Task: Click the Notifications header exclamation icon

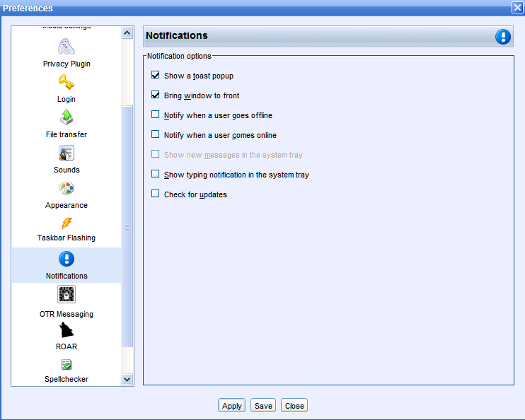Action: [503, 37]
